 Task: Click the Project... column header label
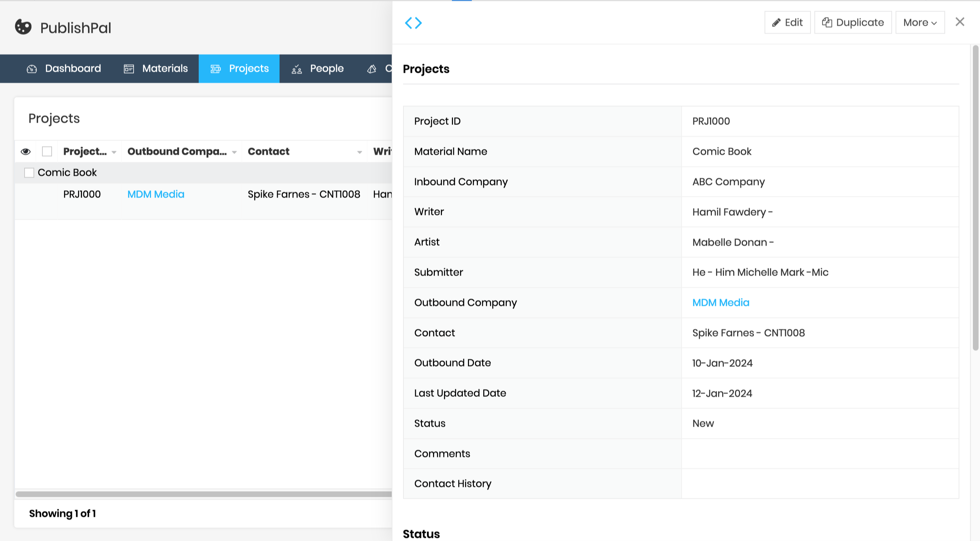pyautogui.click(x=85, y=151)
